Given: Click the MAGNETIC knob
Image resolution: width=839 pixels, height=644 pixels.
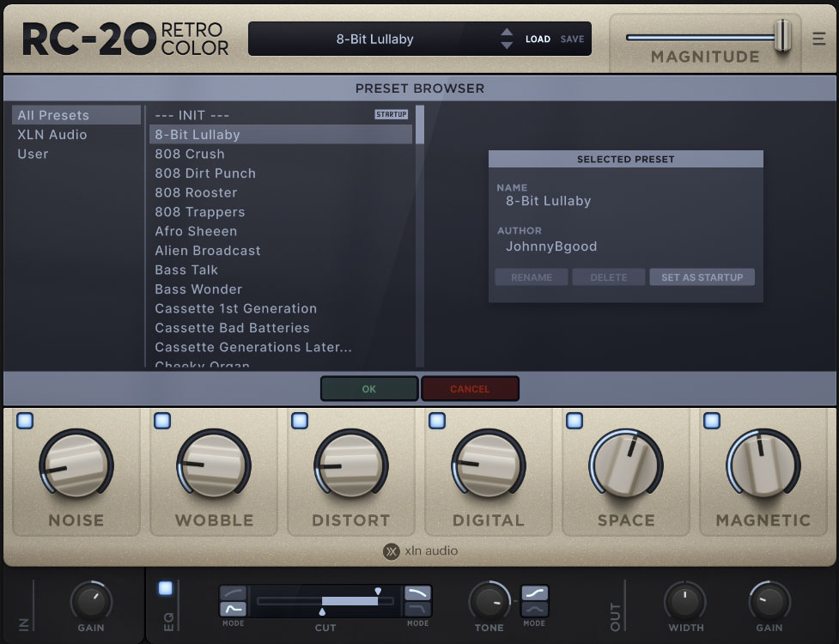Looking at the screenshot, I should tap(763, 465).
